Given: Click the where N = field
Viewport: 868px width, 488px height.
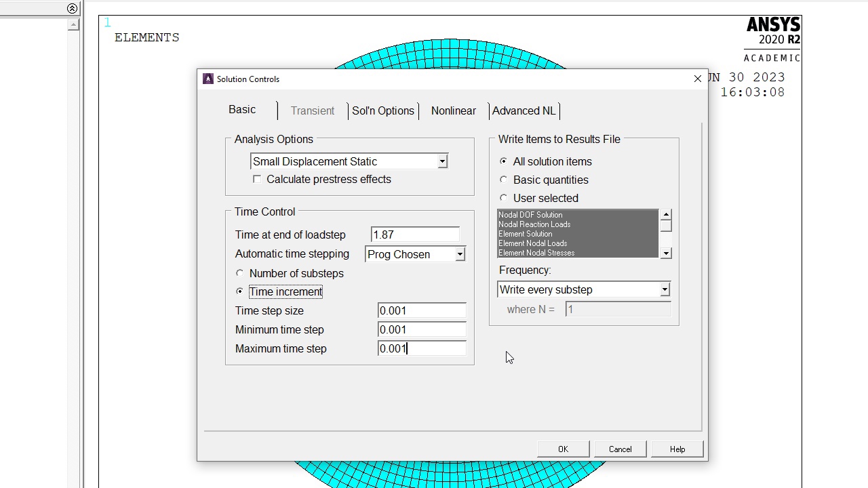Looking at the screenshot, I should [618, 309].
